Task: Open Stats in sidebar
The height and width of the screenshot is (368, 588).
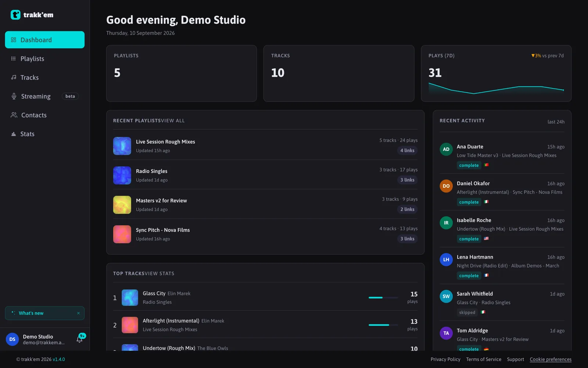Action: click(x=44, y=134)
